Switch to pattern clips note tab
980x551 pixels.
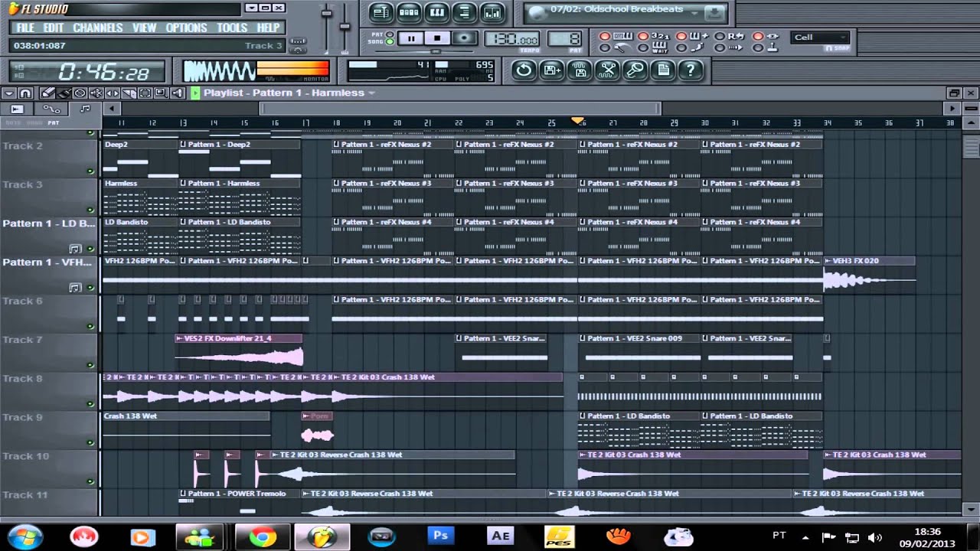click(85, 109)
